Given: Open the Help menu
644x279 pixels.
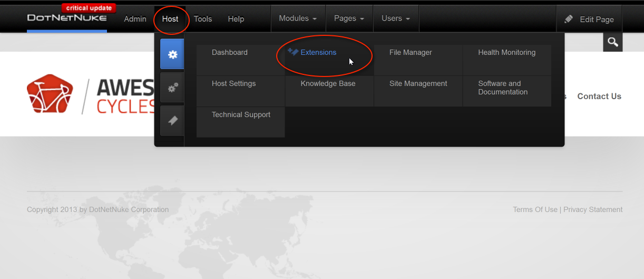Looking at the screenshot, I should 236,19.
